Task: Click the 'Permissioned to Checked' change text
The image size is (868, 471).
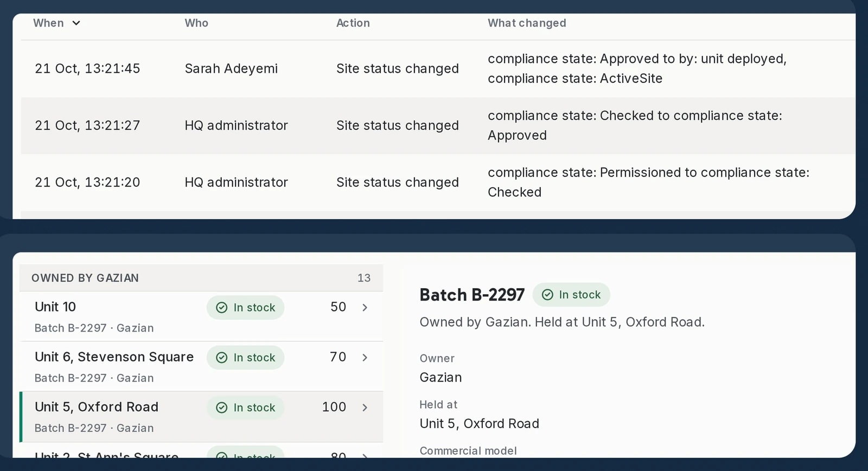Action: coord(648,182)
